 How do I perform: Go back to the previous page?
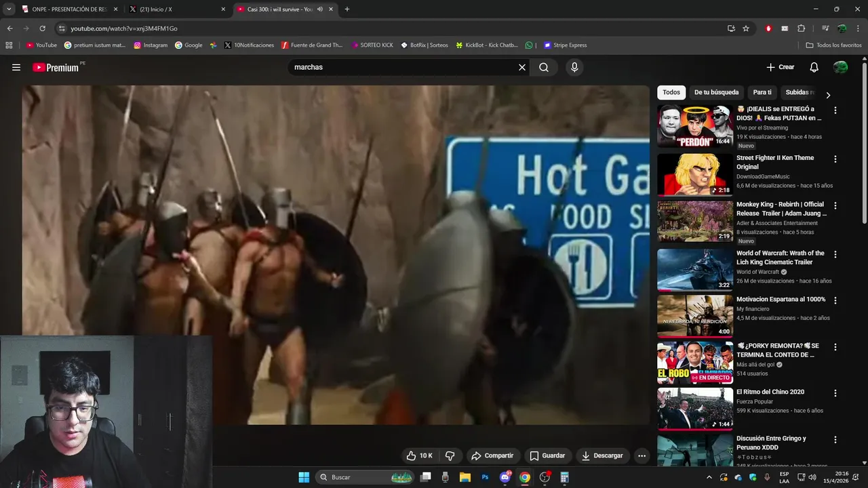[x=9, y=28]
